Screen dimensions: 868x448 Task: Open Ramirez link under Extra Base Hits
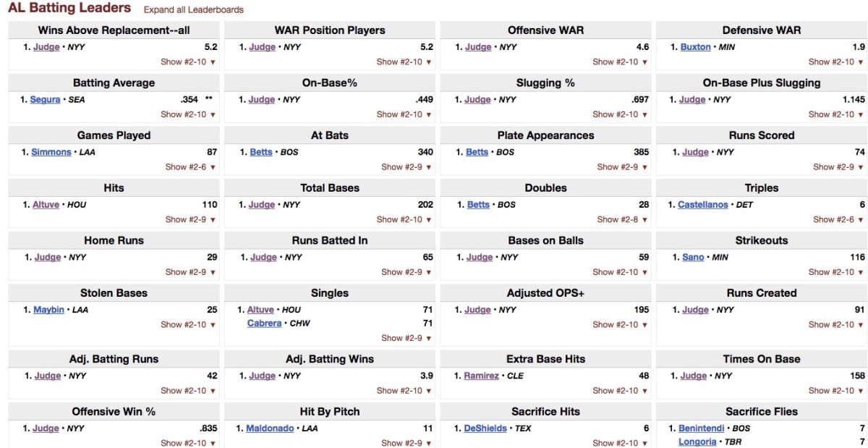click(481, 376)
